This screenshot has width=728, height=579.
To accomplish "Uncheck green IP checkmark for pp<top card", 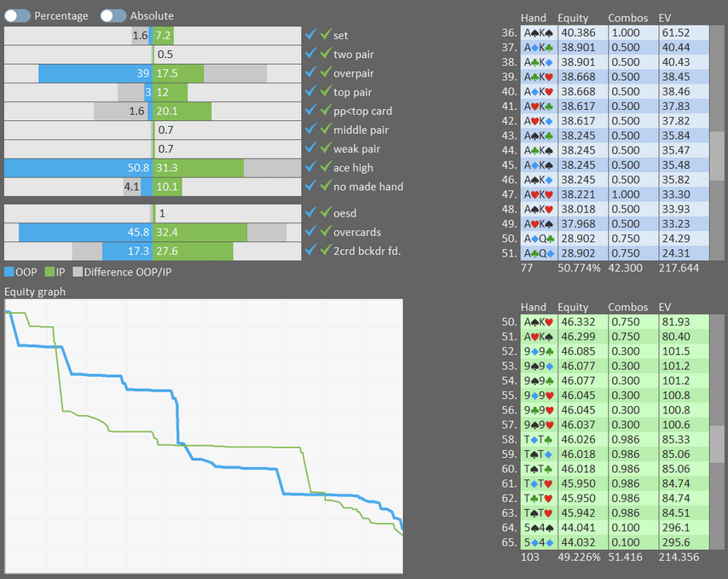I will pos(326,111).
